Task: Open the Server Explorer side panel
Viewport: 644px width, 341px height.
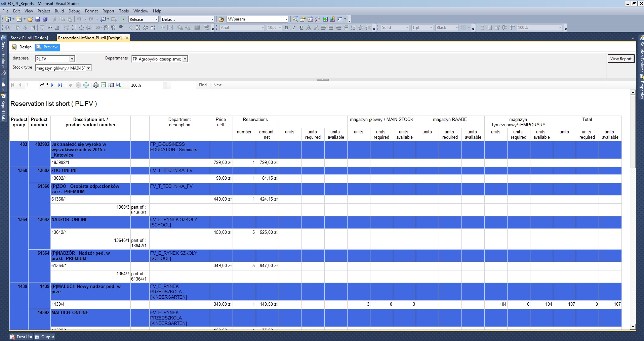Action: click(3, 51)
